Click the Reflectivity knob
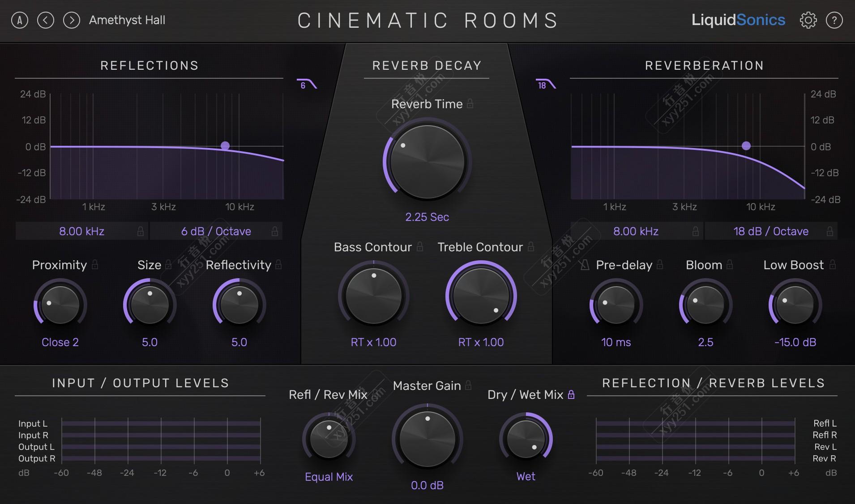Image resolution: width=855 pixels, height=504 pixels. click(239, 305)
